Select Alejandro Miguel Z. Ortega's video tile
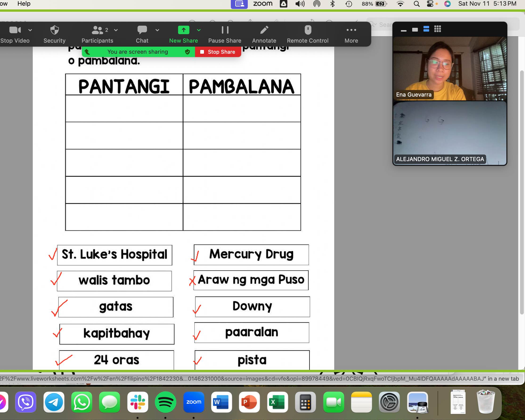Screen dimensions: 525x420 [450, 133]
